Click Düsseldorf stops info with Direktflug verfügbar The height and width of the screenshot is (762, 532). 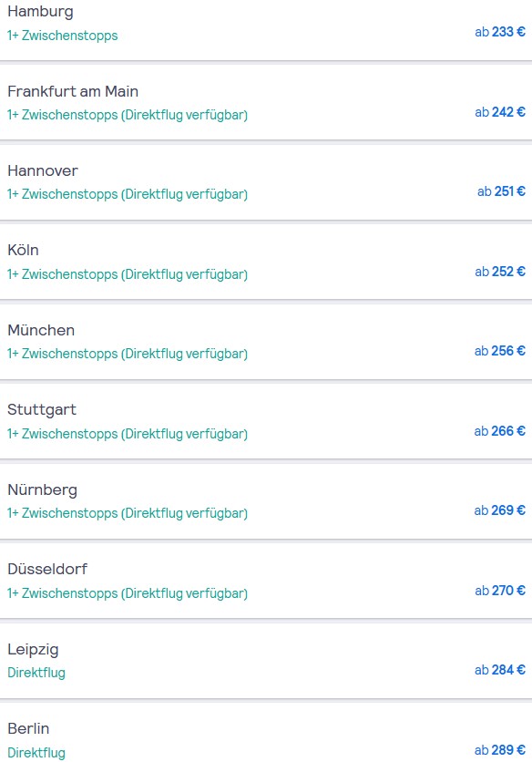[128, 593]
